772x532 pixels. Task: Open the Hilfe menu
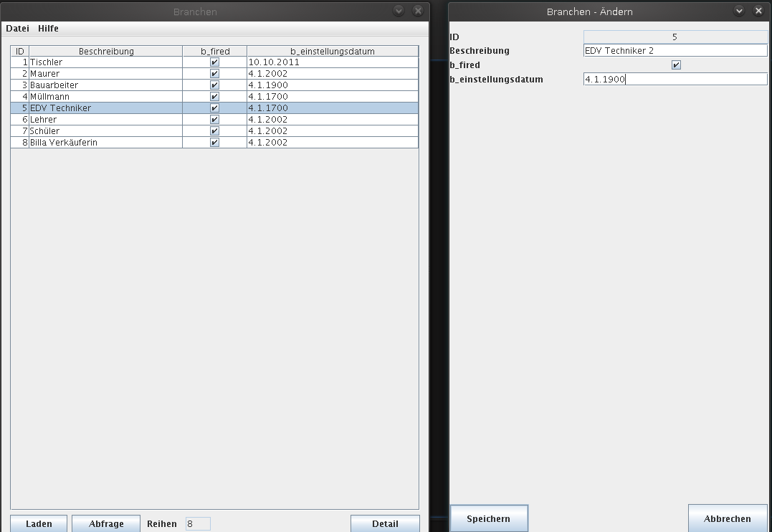pos(48,29)
